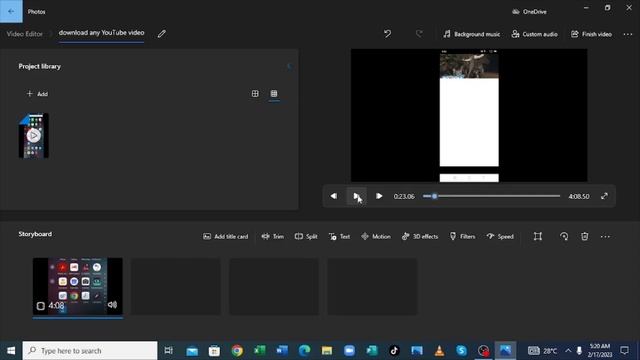The height and width of the screenshot is (360, 640).
Task: Open Mail app from taskbar
Action: (192, 351)
